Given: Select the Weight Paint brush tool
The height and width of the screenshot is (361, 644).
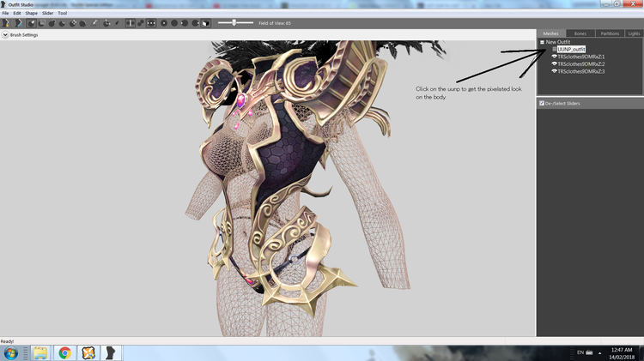Looking at the screenshot, I should point(94,23).
